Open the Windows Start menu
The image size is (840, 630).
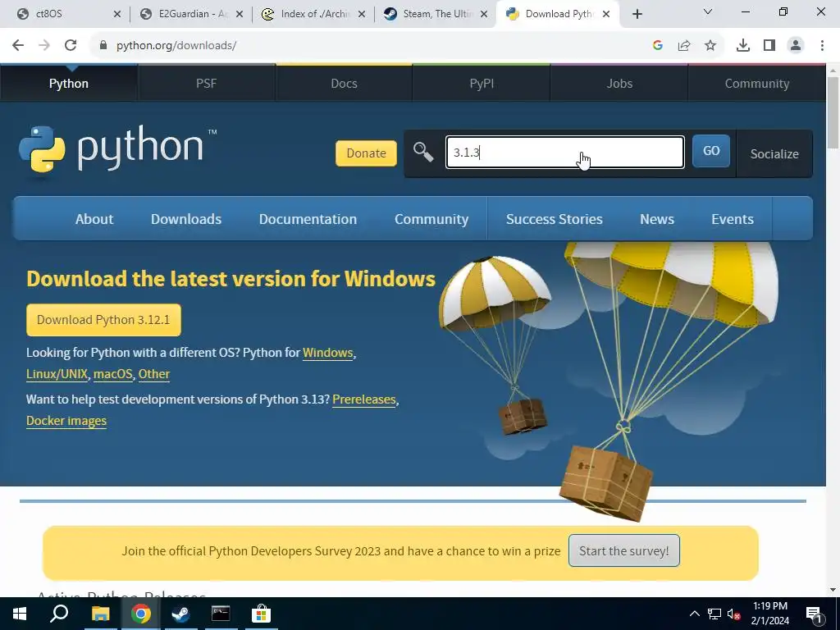pyautogui.click(x=20, y=614)
